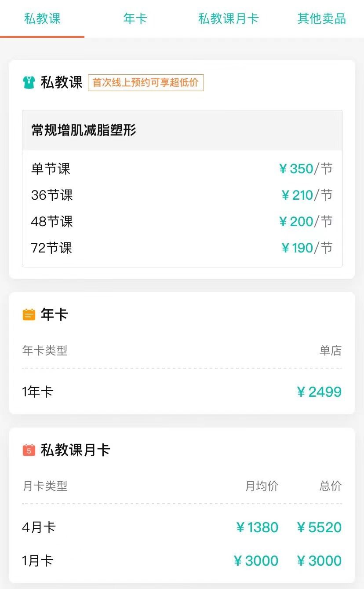Click the ¥5520 total price
The image size is (364, 589).
coord(319,527)
